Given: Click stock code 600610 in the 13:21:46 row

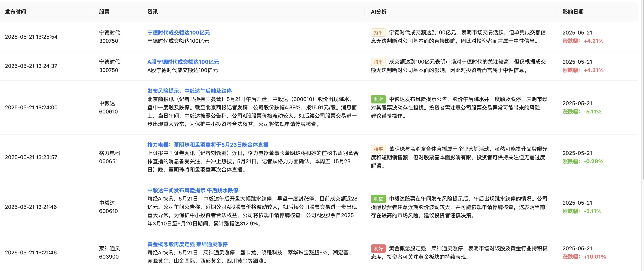Looking at the screenshot, I should 108,211.
